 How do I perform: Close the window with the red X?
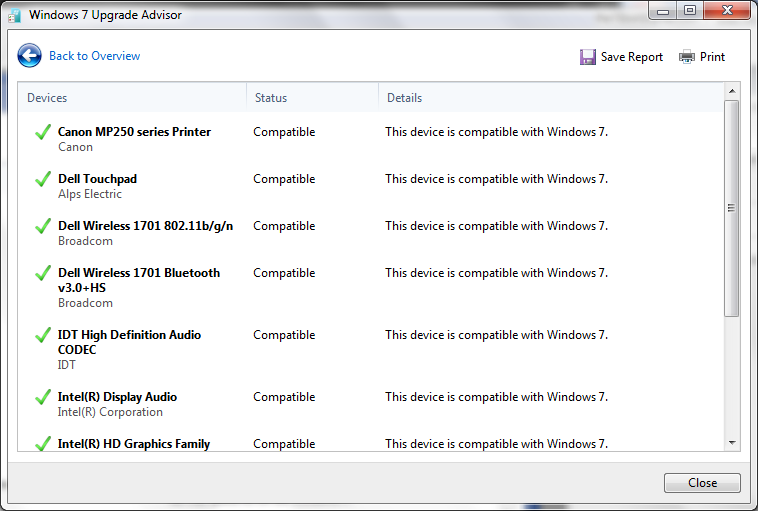pos(727,11)
